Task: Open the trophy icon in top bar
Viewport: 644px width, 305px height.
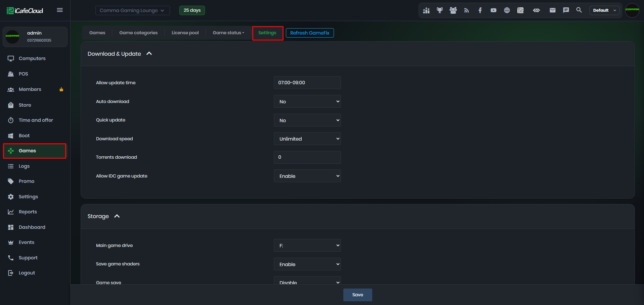Action: pyautogui.click(x=440, y=10)
